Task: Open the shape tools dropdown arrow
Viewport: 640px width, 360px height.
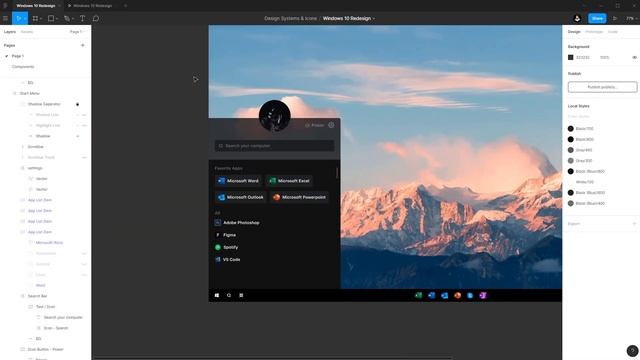Action: tap(57, 18)
